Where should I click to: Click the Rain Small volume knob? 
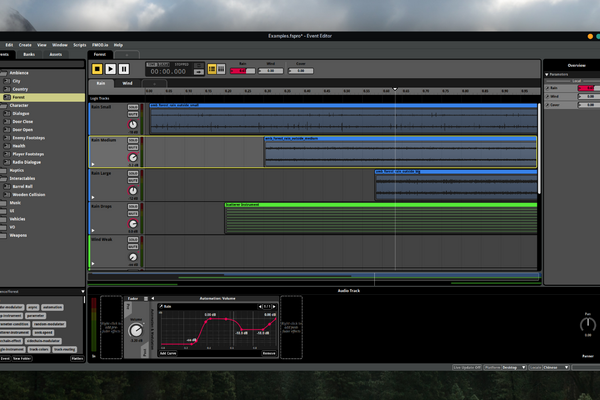(x=133, y=124)
